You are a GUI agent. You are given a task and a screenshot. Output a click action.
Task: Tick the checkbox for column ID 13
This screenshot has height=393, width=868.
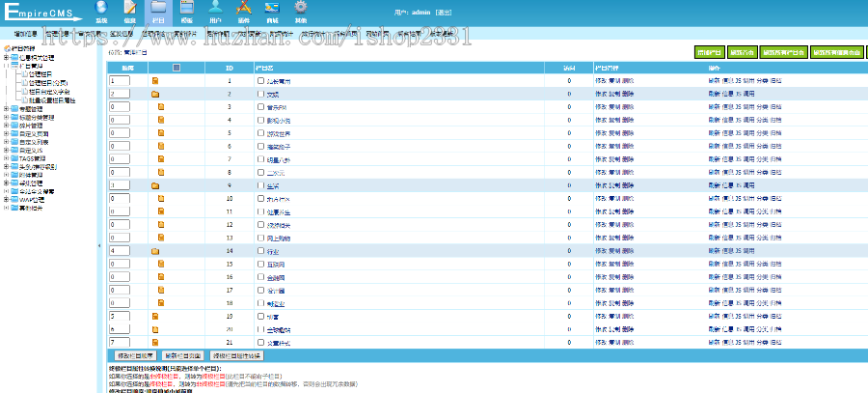point(260,238)
